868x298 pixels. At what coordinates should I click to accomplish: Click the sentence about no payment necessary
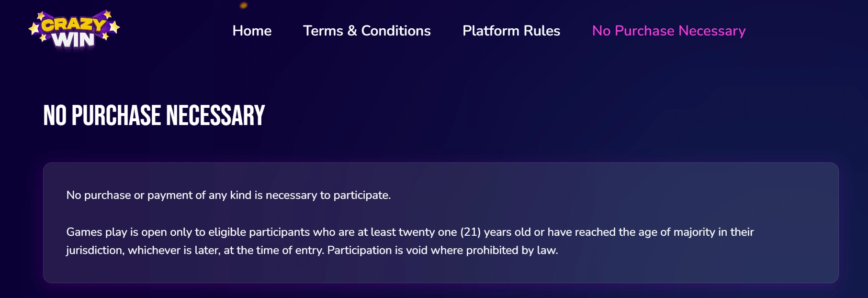click(228, 195)
